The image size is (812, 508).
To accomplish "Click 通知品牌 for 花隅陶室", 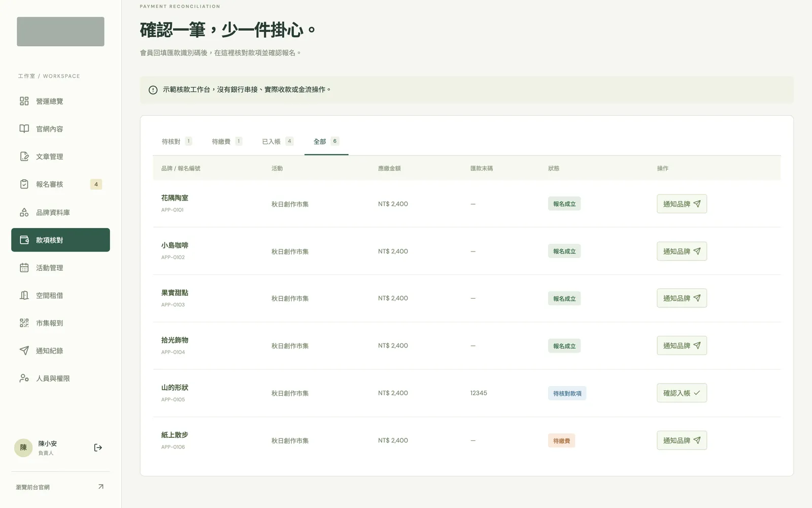I will click(682, 204).
